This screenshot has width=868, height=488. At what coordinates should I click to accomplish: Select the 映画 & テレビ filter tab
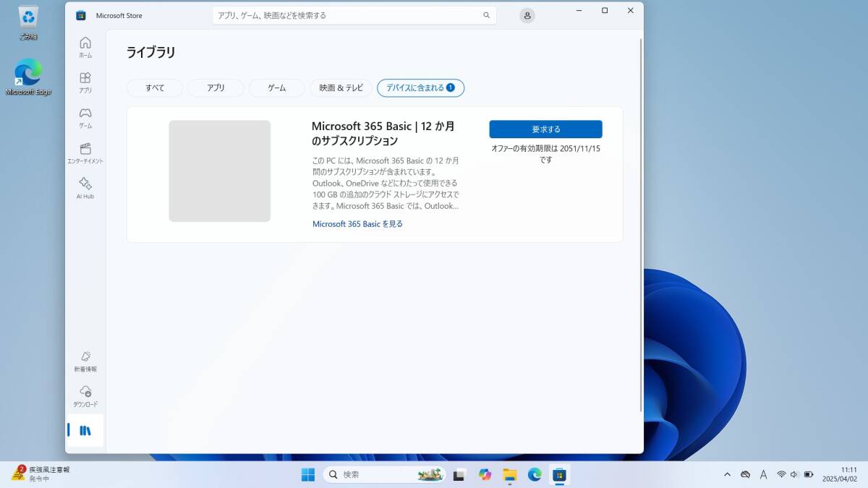pyautogui.click(x=341, y=88)
